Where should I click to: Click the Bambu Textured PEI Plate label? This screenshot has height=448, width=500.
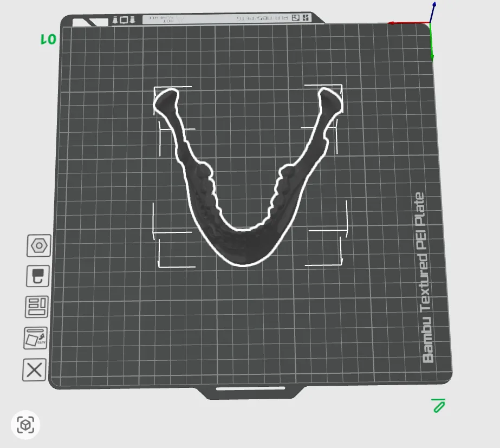[424, 277]
